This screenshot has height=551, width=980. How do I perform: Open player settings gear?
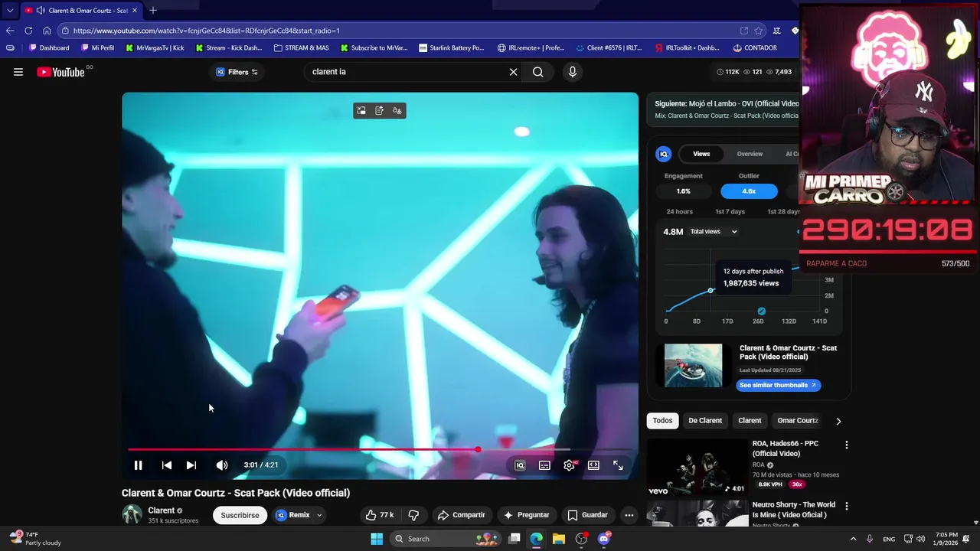[x=569, y=465]
